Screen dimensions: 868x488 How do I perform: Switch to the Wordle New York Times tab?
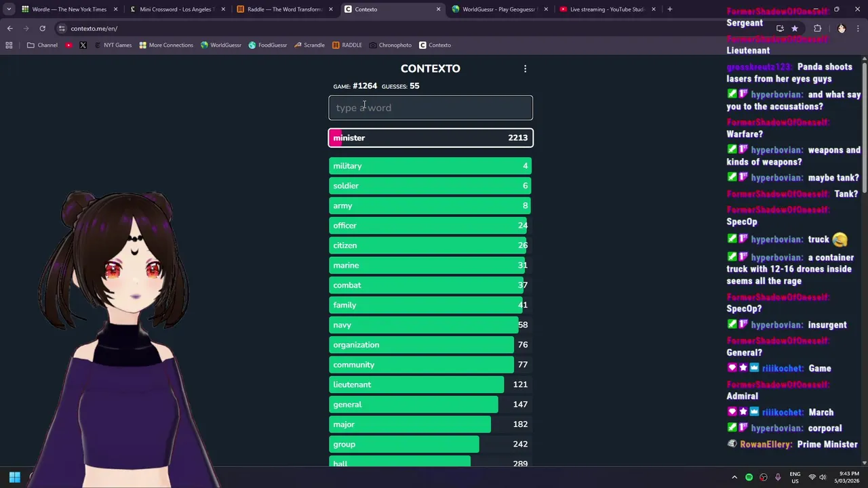pyautogui.click(x=70, y=9)
